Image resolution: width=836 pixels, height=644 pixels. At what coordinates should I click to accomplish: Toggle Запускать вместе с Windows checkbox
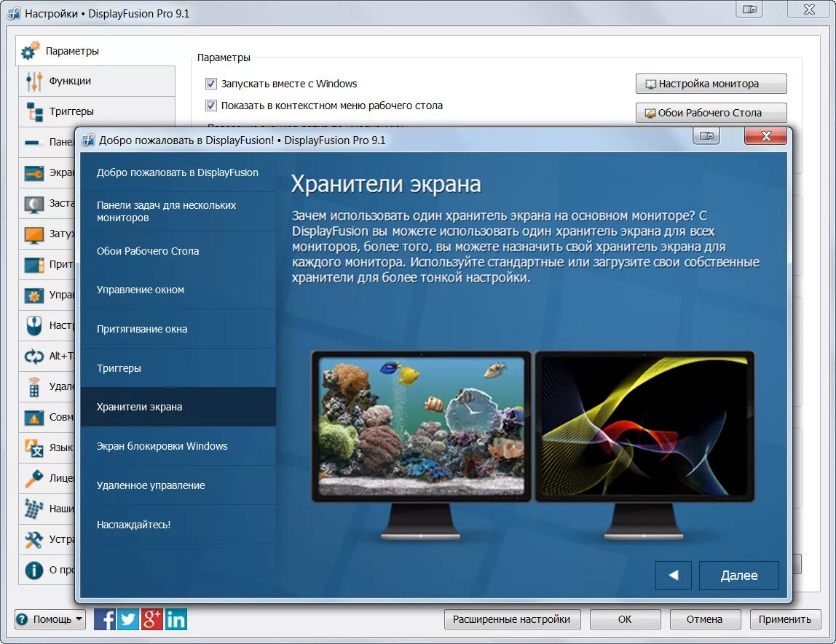point(211,84)
